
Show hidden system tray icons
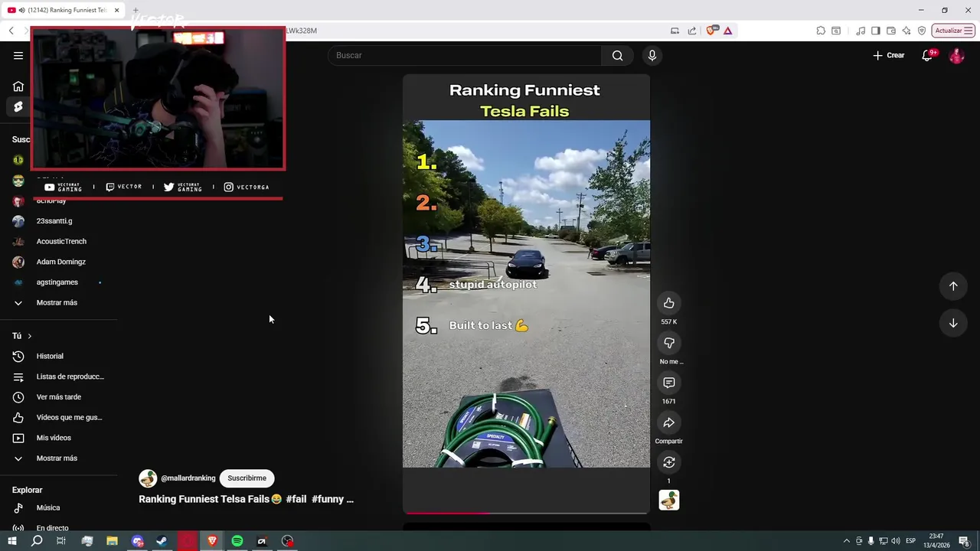point(846,541)
